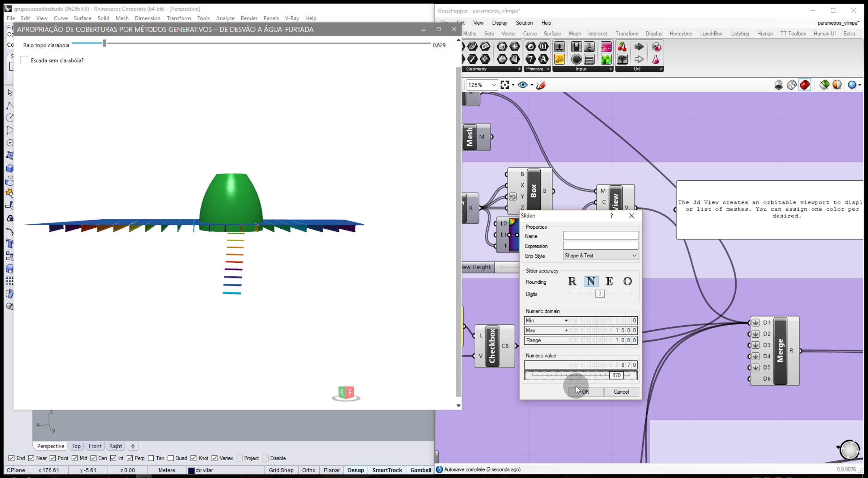Toggle the Tan osnap checkbox
Viewport: 868px width, 478px height.
click(x=151, y=458)
